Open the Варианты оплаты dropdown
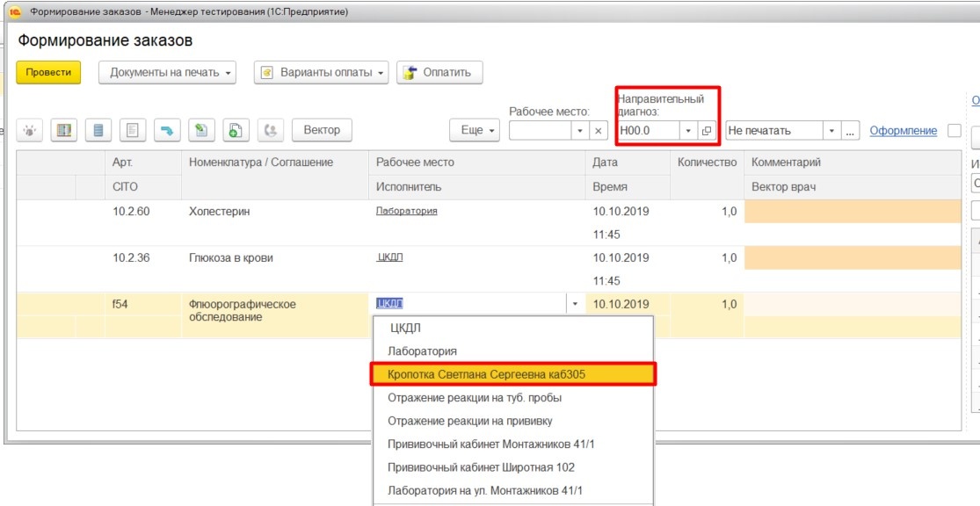Viewport: 980px width, 506px height. point(321,73)
